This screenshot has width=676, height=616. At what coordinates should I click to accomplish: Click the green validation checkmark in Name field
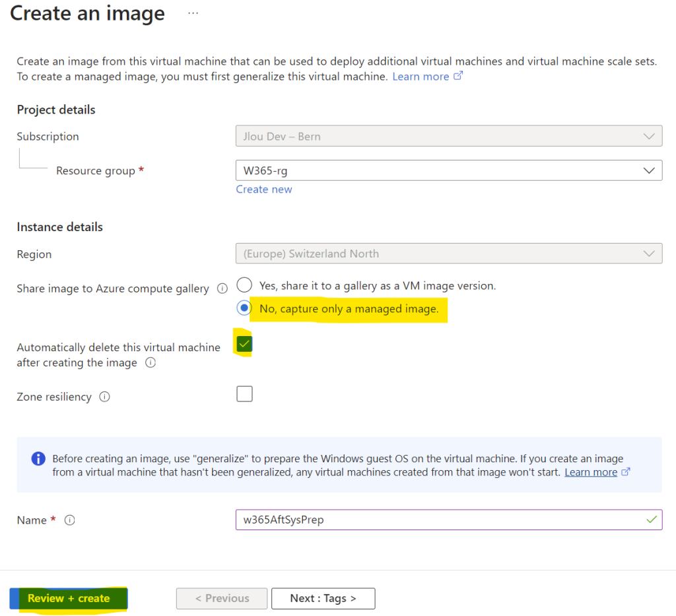click(x=652, y=520)
